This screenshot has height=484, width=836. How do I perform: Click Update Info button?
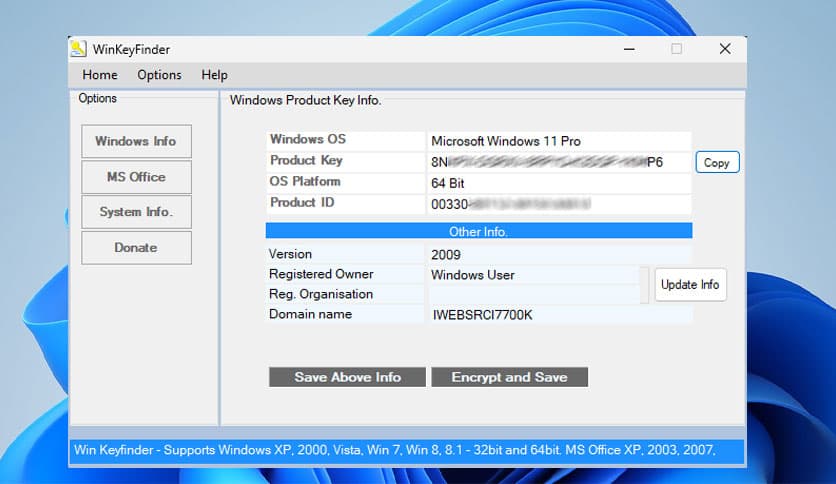pyautogui.click(x=690, y=285)
